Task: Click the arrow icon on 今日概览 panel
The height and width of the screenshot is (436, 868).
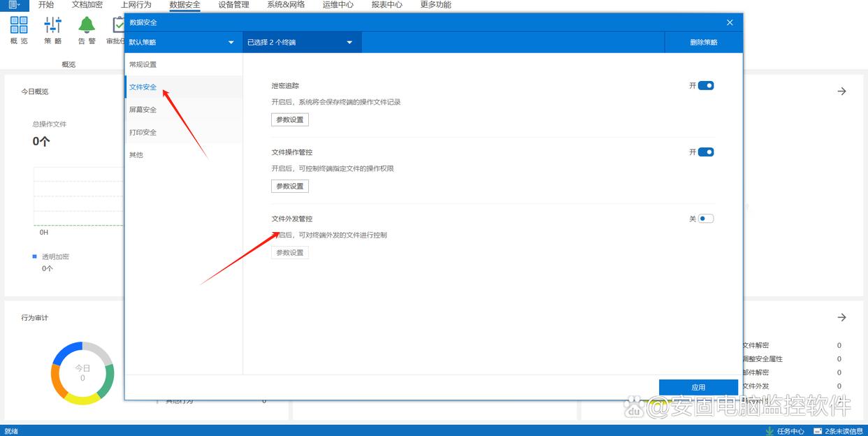Action: 841,92
